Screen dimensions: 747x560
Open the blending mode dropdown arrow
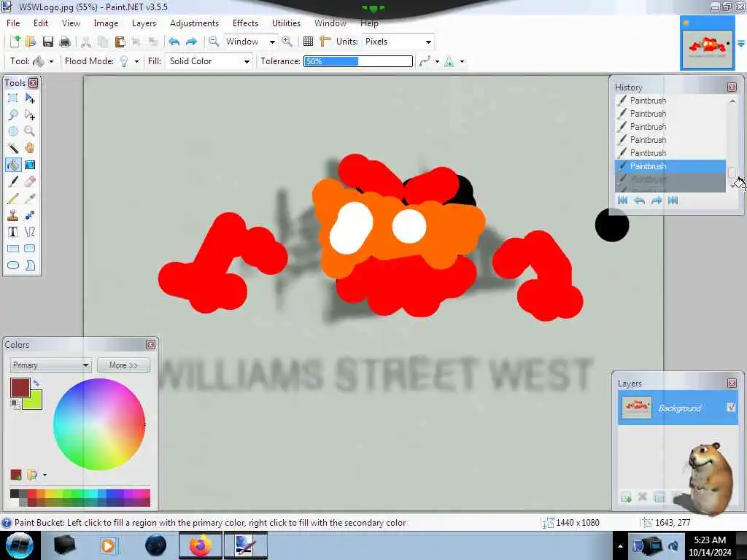click(462, 61)
